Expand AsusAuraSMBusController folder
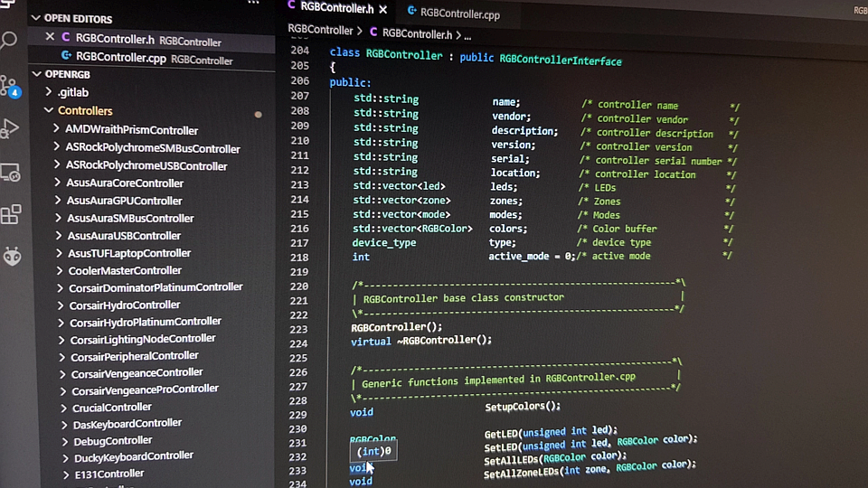 pyautogui.click(x=58, y=218)
